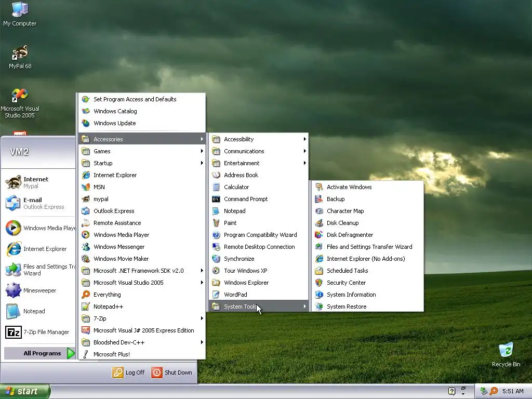Expand the Entertainment submenu
Viewport: 532px width, 399px height.
[x=259, y=163]
